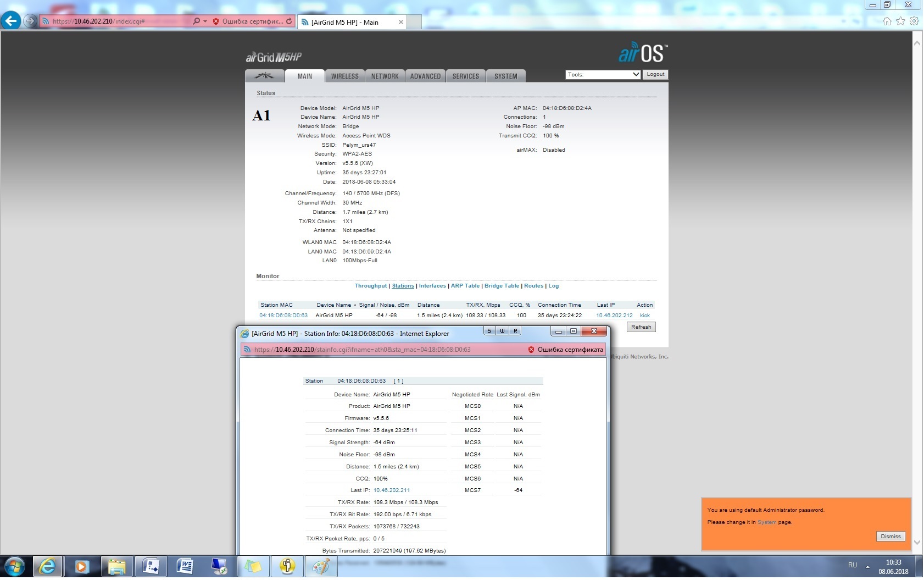
Task: Open the shapes document taskbar icon
Action: pos(151,567)
